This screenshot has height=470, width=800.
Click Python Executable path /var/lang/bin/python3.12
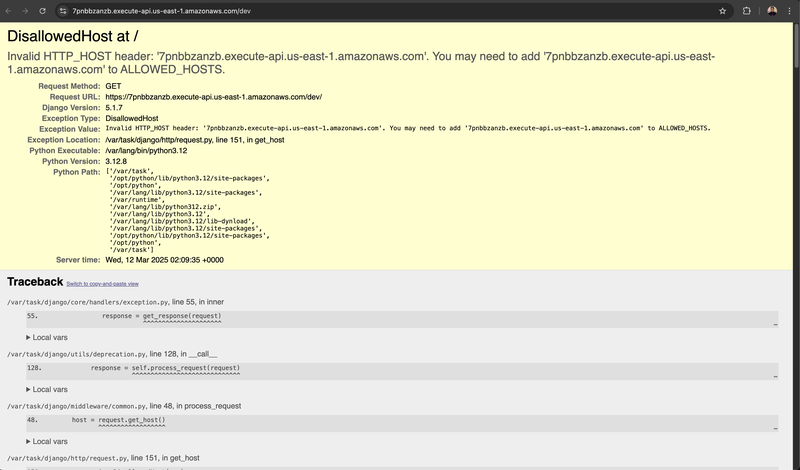[x=146, y=151]
